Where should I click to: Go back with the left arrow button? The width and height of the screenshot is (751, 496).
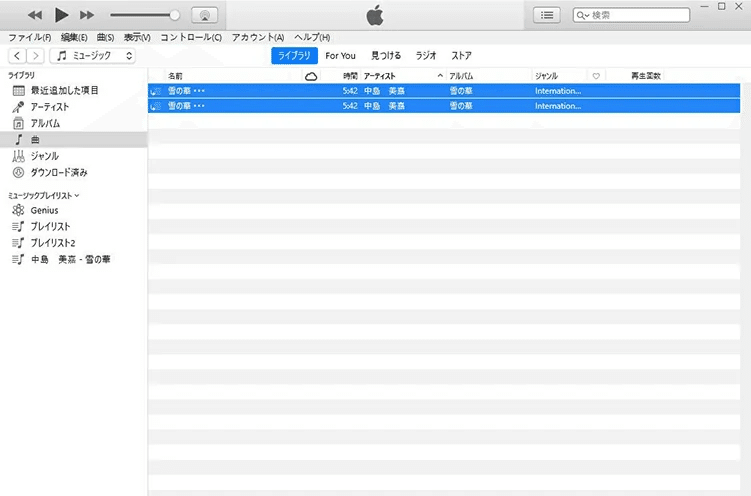(17, 56)
